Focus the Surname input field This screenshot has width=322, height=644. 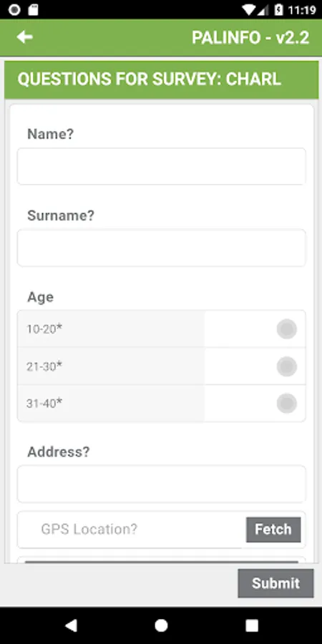(162, 248)
